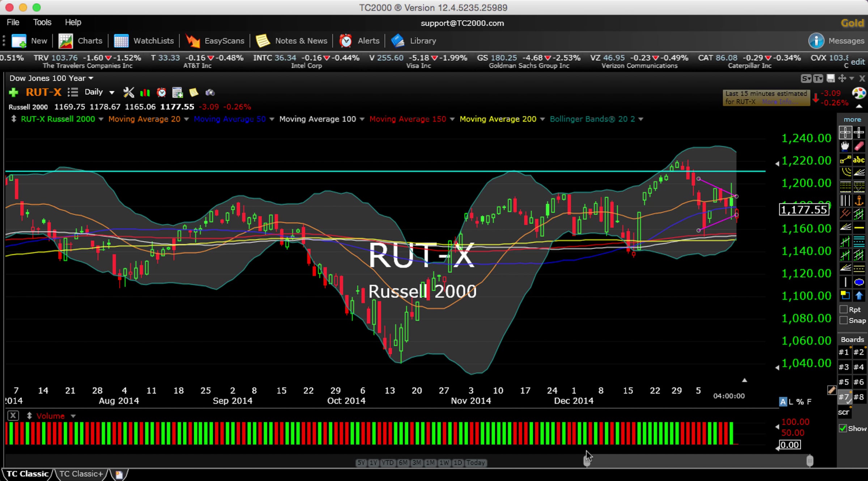Select the yellow-blue rectangle shape tool

coord(845,296)
